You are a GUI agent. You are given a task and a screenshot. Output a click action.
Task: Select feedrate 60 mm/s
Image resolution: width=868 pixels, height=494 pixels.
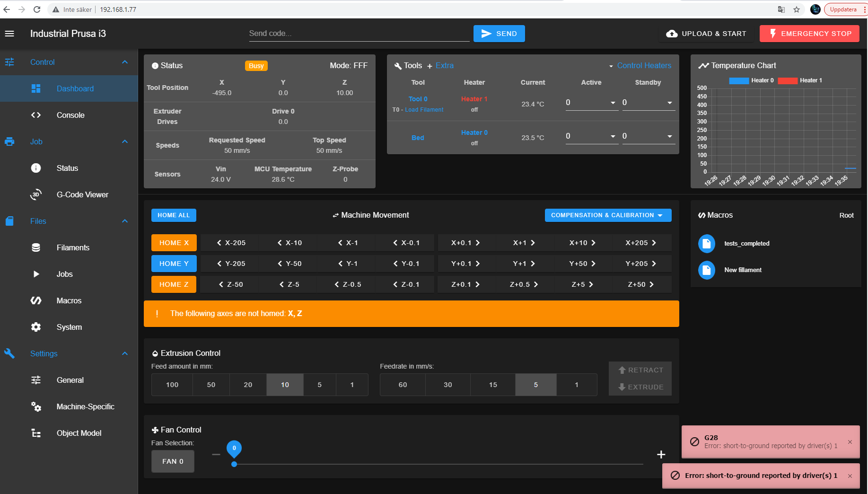click(x=403, y=385)
